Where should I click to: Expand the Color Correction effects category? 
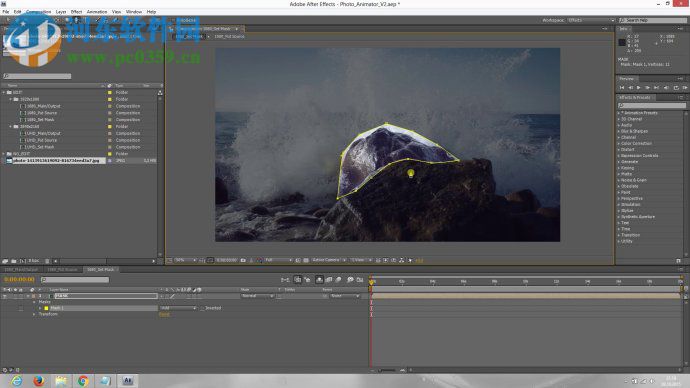click(619, 143)
